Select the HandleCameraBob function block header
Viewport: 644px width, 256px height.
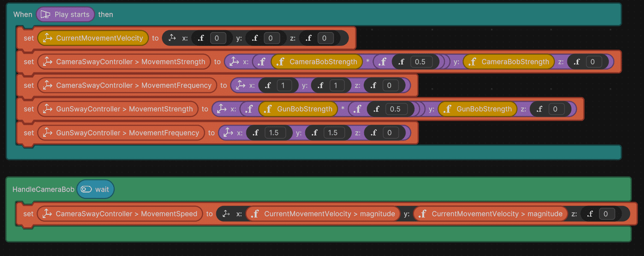pos(43,189)
